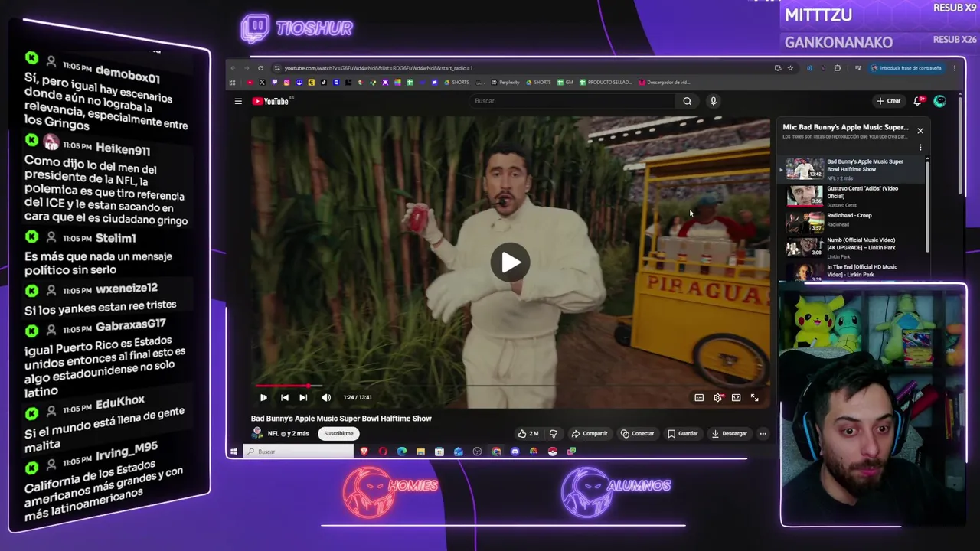Click the Descargar button
This screenshot has height=551, width=980.
tap(729, 434)
